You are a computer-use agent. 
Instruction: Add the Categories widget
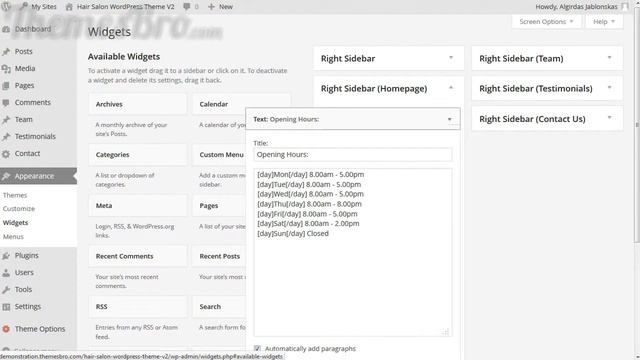pos(138,155)
